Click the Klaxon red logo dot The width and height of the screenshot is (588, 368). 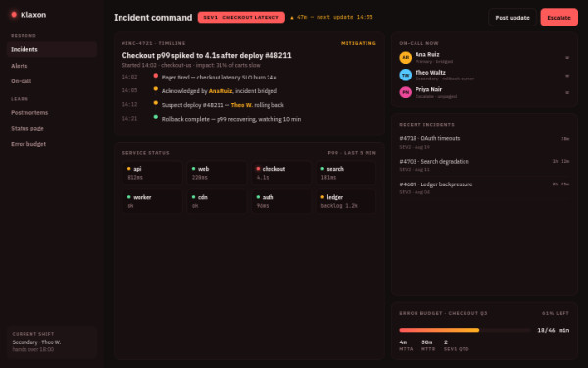[14, 15]
